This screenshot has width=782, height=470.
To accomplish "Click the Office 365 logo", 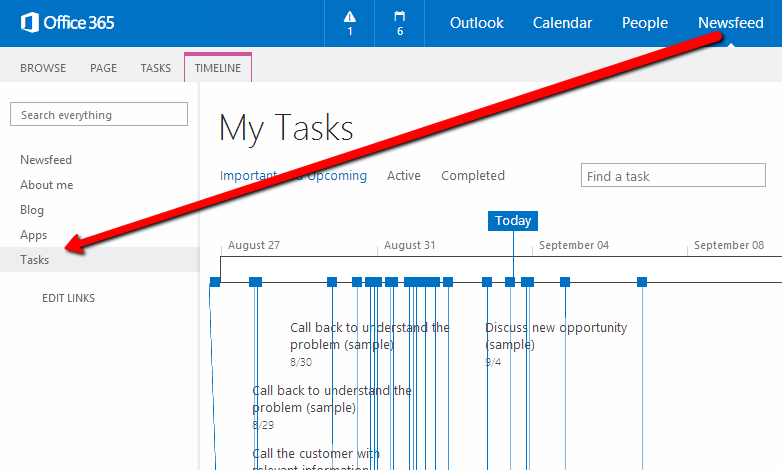I will pyautogui.click(x=67, y=23).
